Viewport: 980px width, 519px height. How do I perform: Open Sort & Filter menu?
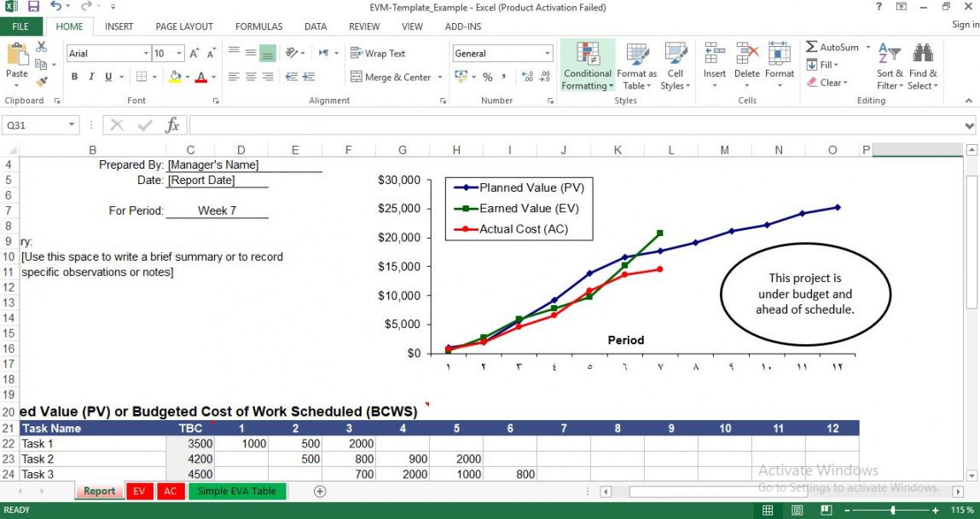[890, 66]
